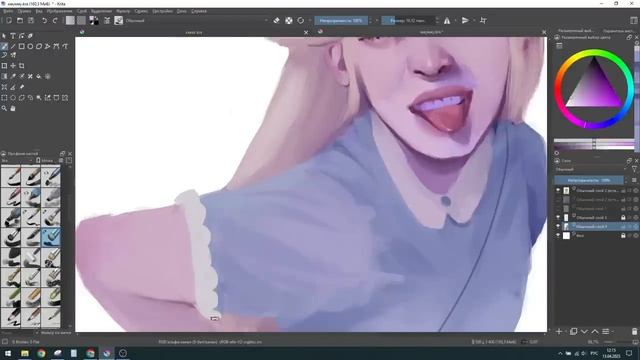
Task: Choose the Measure tool
Action: [x=13, y=87]
